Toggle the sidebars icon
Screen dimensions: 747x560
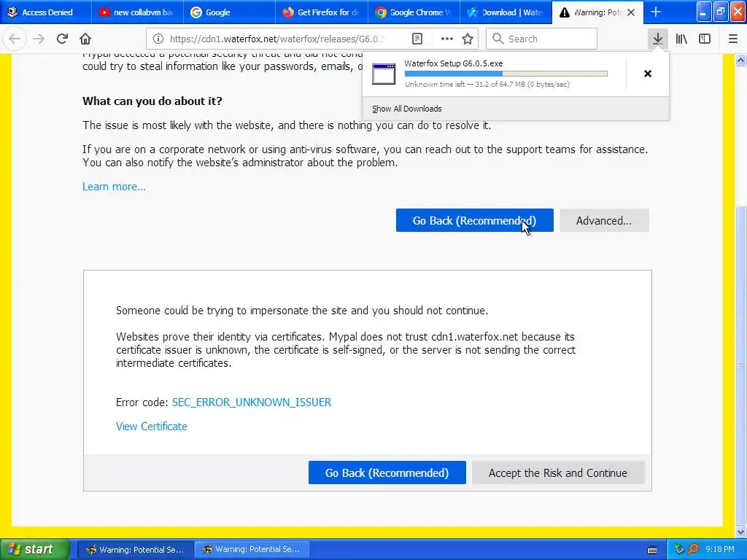(705, 39)
